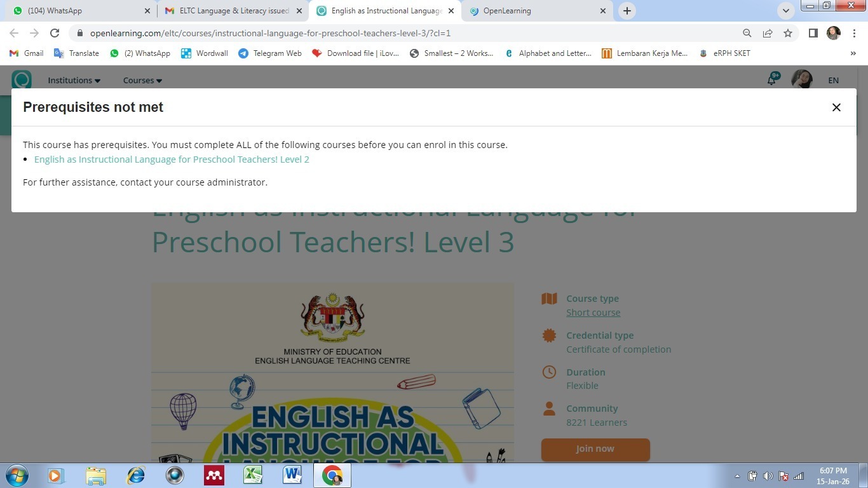This screenshot has height=488, width=868.
Task: Open the user profile picture menu
Action: (802, 79)
